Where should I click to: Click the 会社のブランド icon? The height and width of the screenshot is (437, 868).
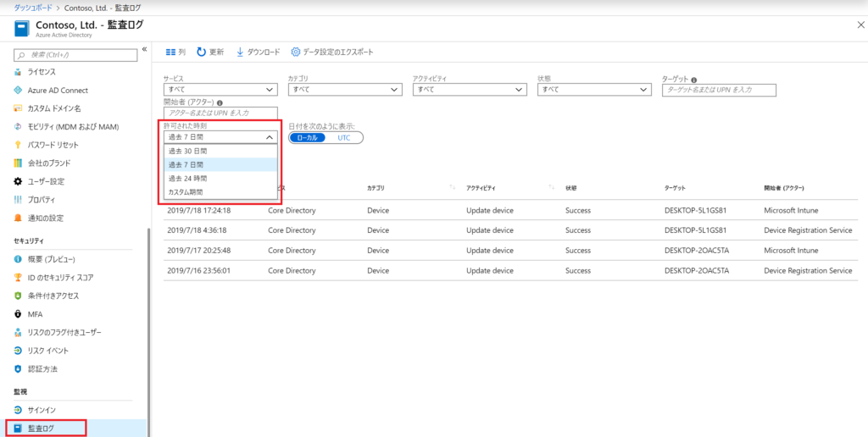(18, 163)
